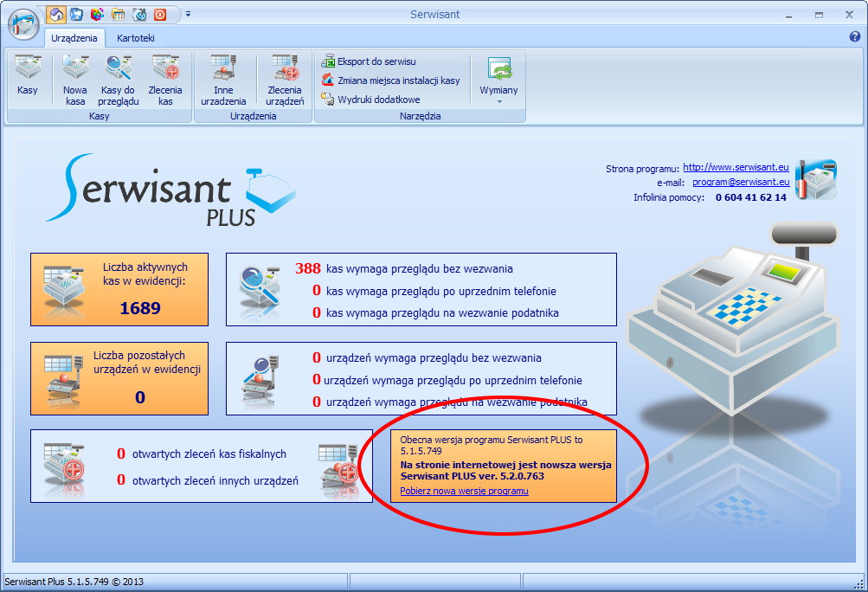The image size is (868, 592).
Task: Click the Serwisant app icon next to contact info
Action: [816, 179]
